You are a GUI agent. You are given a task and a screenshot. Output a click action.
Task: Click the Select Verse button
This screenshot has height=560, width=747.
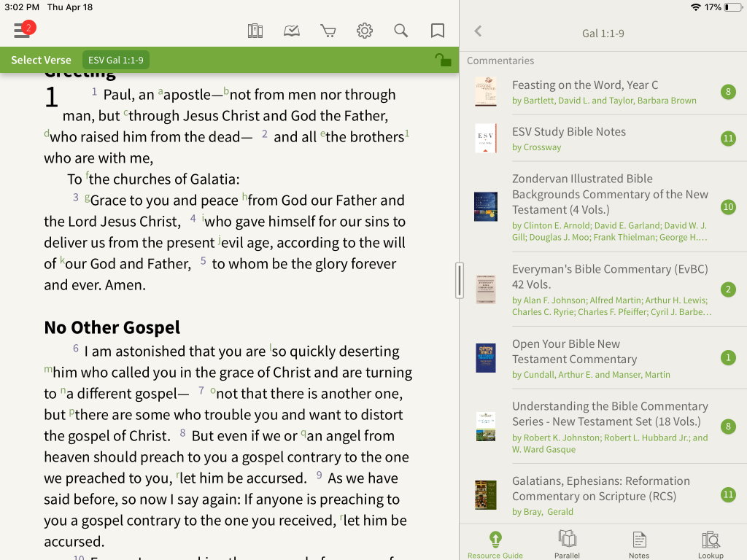tap(41, 60)
